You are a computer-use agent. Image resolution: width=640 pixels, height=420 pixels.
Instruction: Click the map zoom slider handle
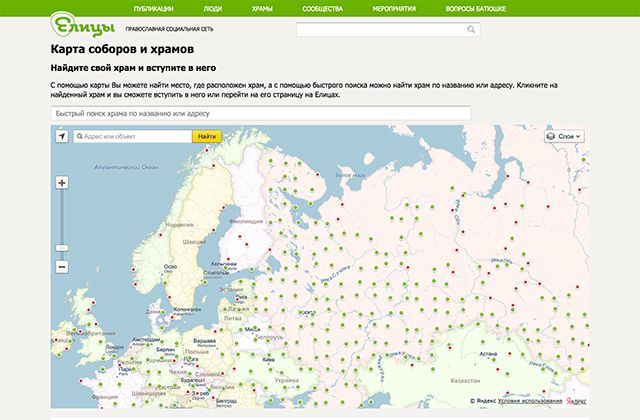coord(62,247)
